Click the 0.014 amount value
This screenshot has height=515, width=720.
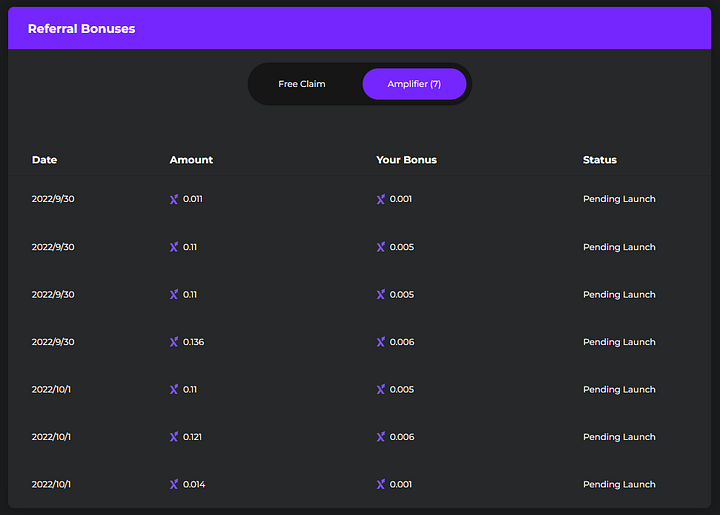tap(194, 484)
